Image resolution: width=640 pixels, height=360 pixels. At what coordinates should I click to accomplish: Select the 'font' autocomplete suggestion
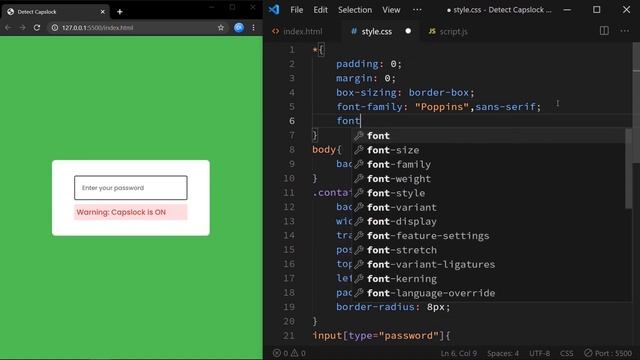[489, 136]
